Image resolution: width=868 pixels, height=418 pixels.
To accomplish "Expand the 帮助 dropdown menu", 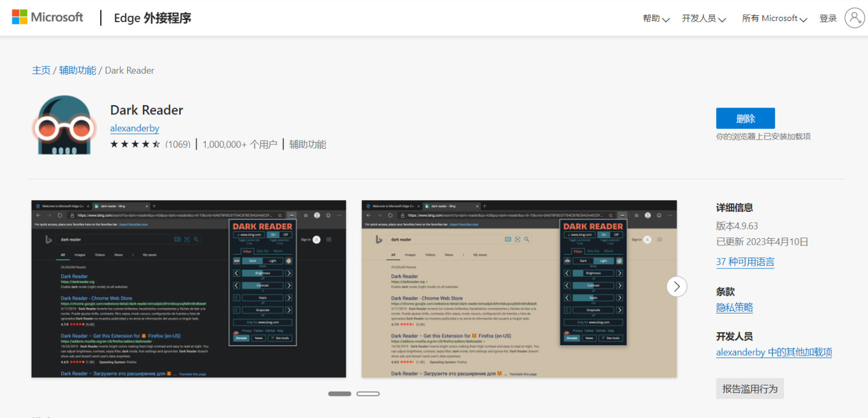I will (656, 19).
